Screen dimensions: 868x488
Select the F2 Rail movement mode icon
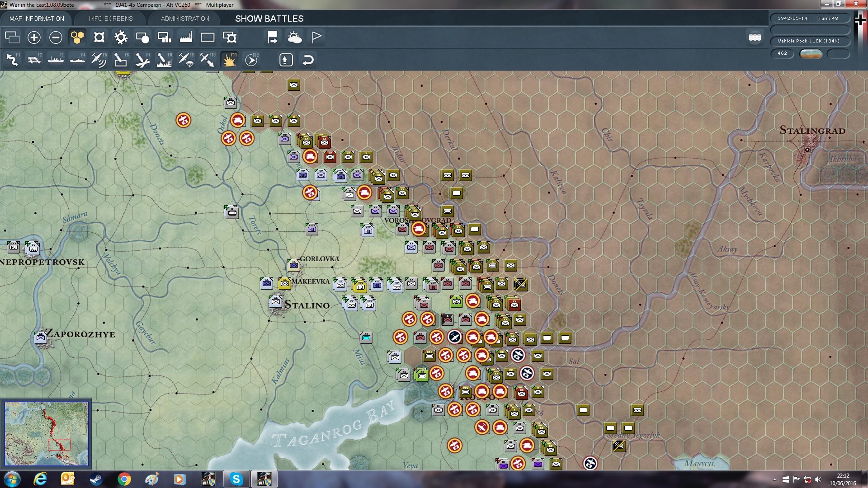(34, 60)
